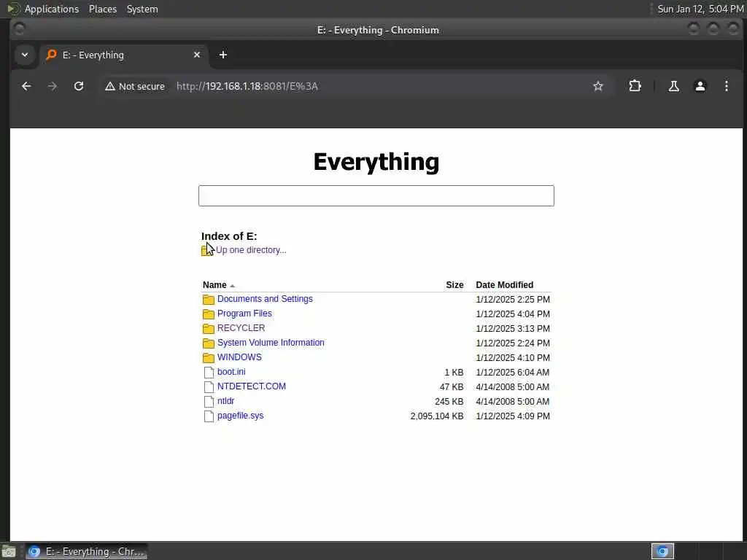Image resolution: width=747 pixels, height=560 pixels.
Task: Open the RECYCLER folder
Action: (x=241, y=328)
